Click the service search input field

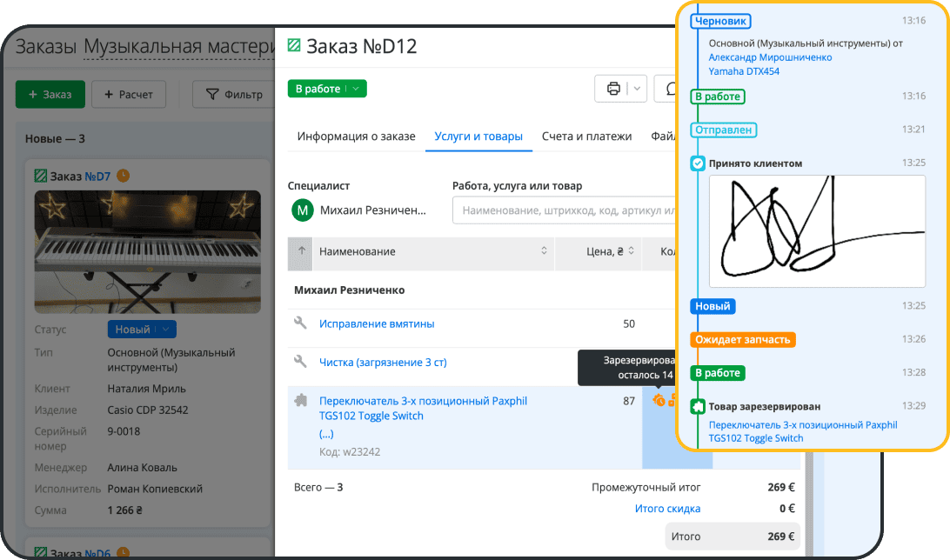[x=565, y=210]
